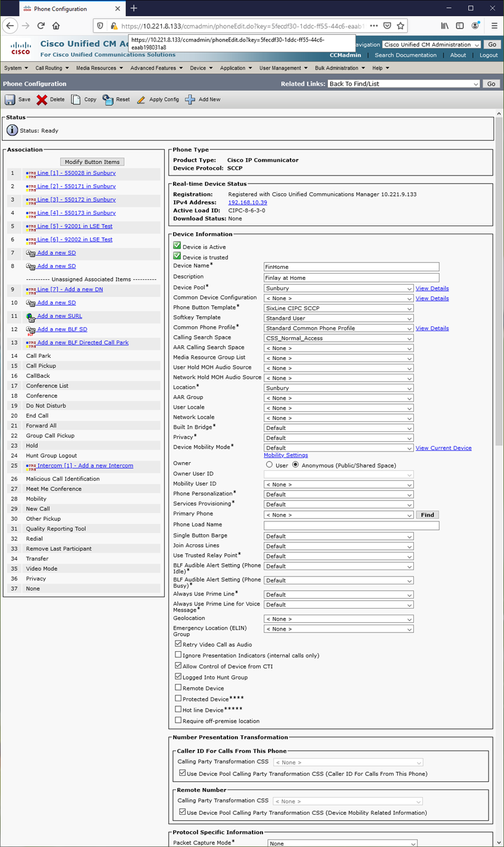The height and width of the screenshot is (847, 504).
Task: Click the Logout link
Action: click(488, 55)
